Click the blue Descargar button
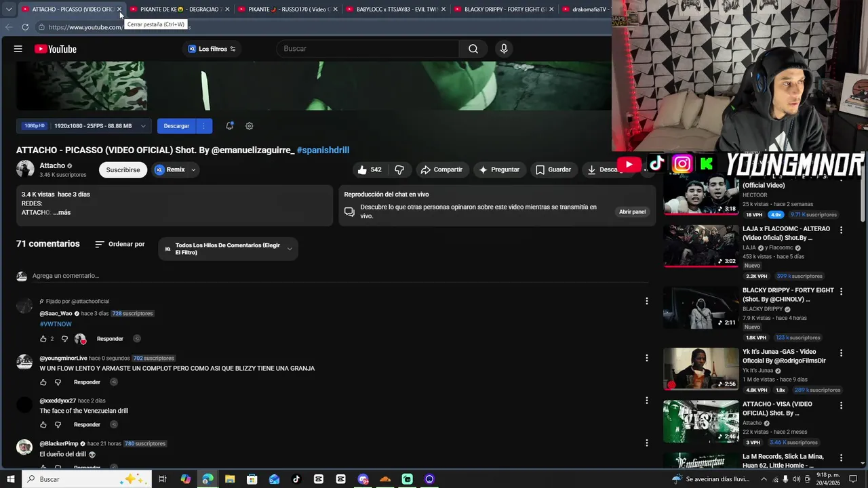 tap(176, 126)
